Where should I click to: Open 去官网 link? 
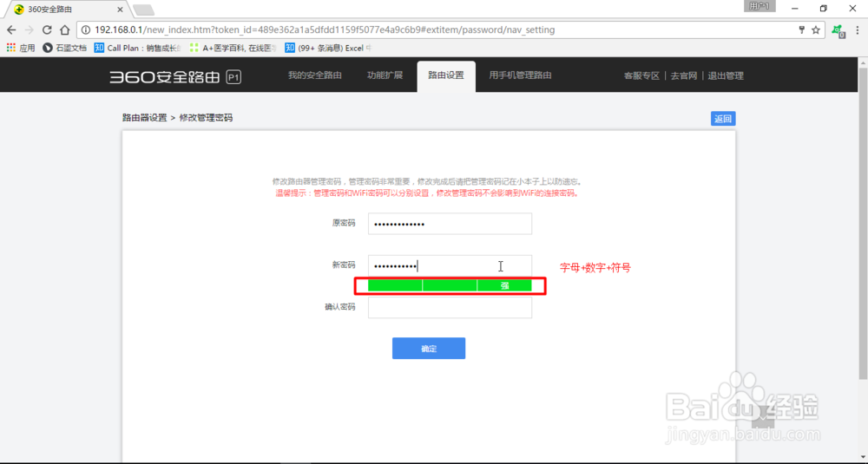tap(684, 75)
